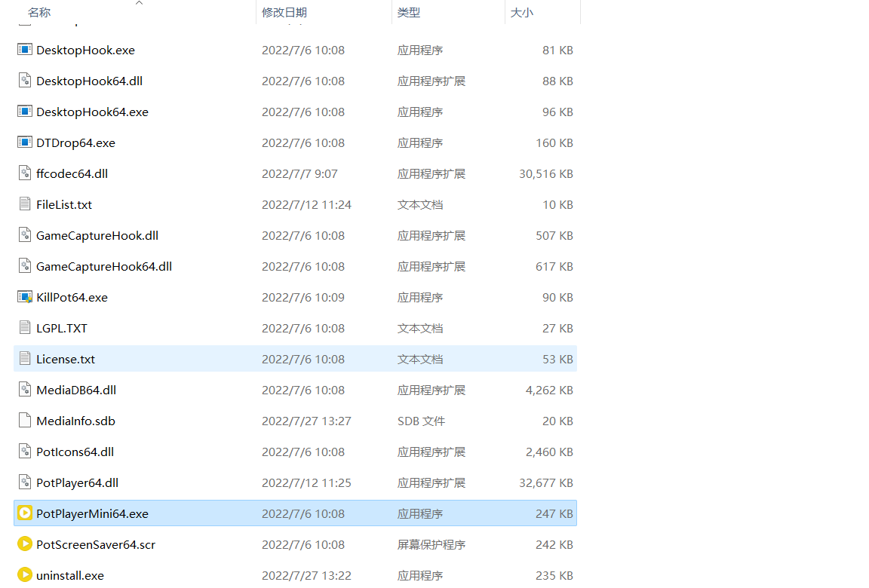869x588 pixels.
Task: Click the 2,460 KB size of PotIcons64.dll
Action: [x=549, y=452]
